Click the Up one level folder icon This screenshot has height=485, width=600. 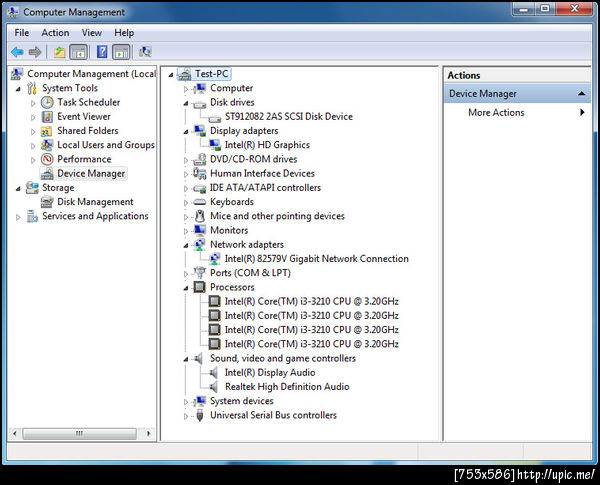point(59,52)
